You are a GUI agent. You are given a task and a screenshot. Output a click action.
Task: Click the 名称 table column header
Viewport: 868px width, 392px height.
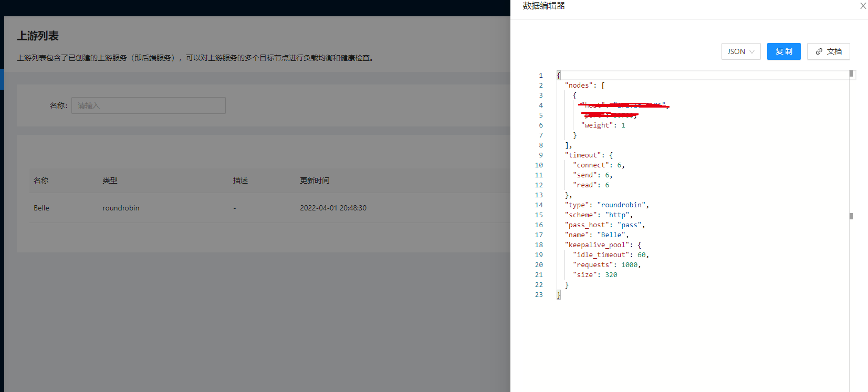pos(41,181)
